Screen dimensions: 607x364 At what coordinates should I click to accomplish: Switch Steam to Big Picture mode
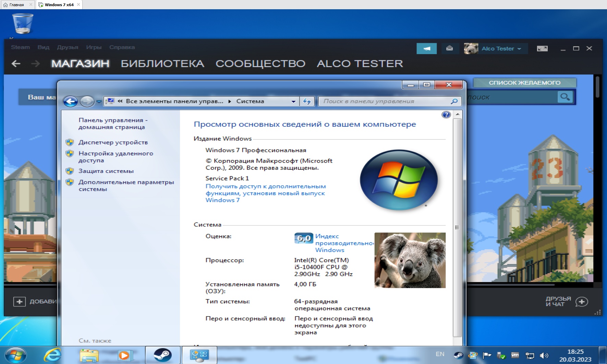[542, 49]
